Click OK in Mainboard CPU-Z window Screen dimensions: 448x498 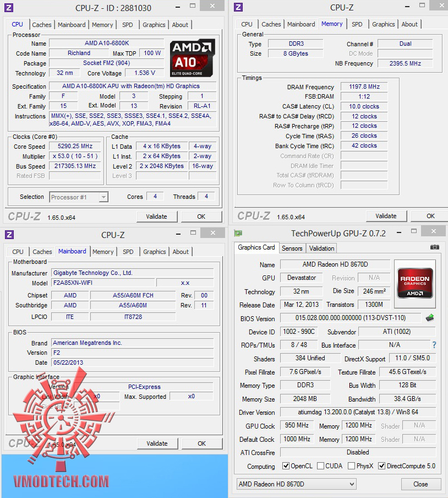202,443
